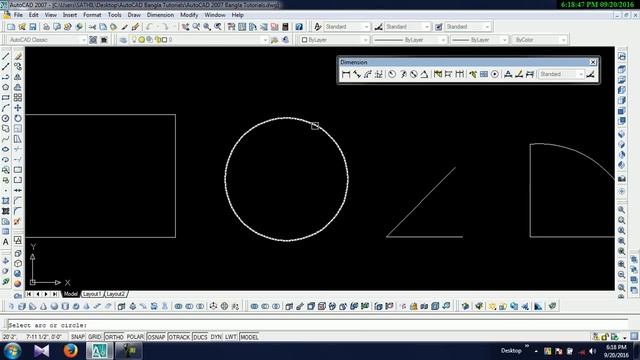This screenshot has width=640, height=360.
Task: Select the Line drawing tool
Action: (6, 56)
